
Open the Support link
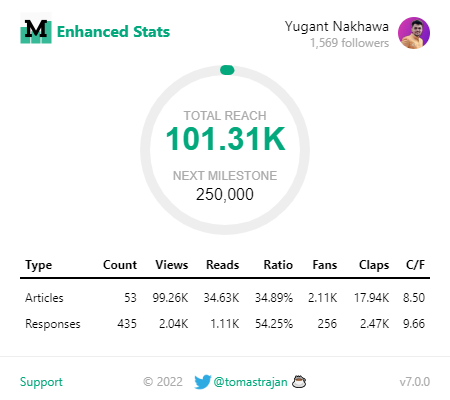[41, 382]
